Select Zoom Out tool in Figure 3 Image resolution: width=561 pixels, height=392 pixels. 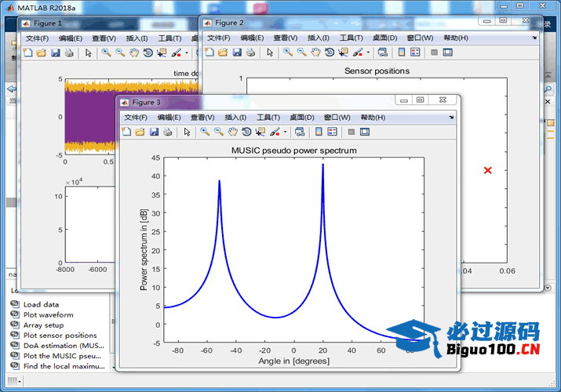coord(219,132)
